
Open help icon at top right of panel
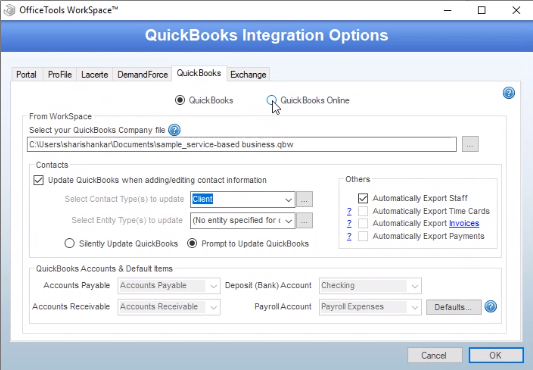coord(509,93)
